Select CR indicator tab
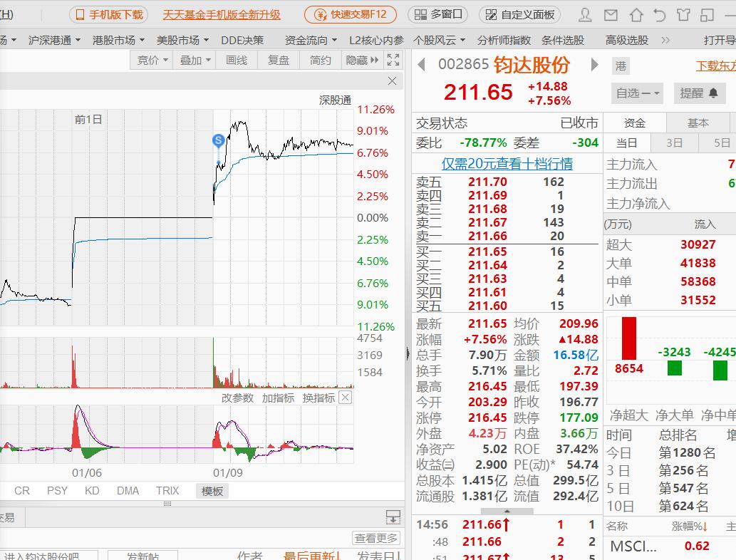This screenshot has width=736, height=560. point(22,490)
